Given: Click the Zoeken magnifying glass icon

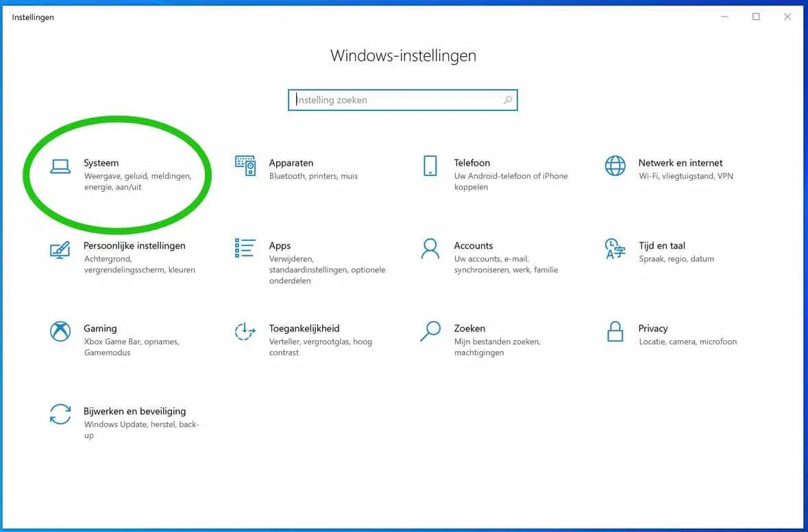Looking at the screenshot, I should (x=430, y=331).
